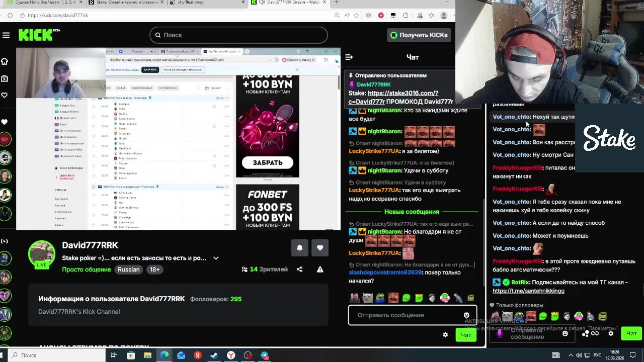Open Telegram from the taskbar

pos(265,355)
